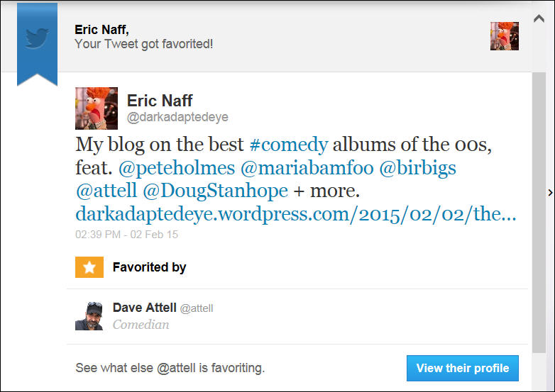
Task: Click the bold Eric Naff name above the tweet
Action: 160,100
